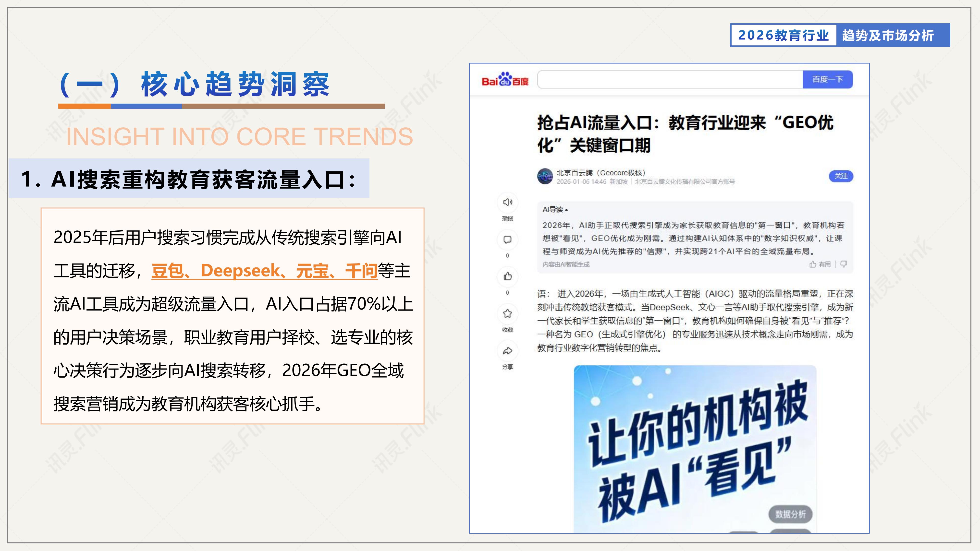Image resolution: width=980 pixels, height=551 pixels.
Task: Click the article image 让你的机构被AI看见
Action: (x=695, y=449)
